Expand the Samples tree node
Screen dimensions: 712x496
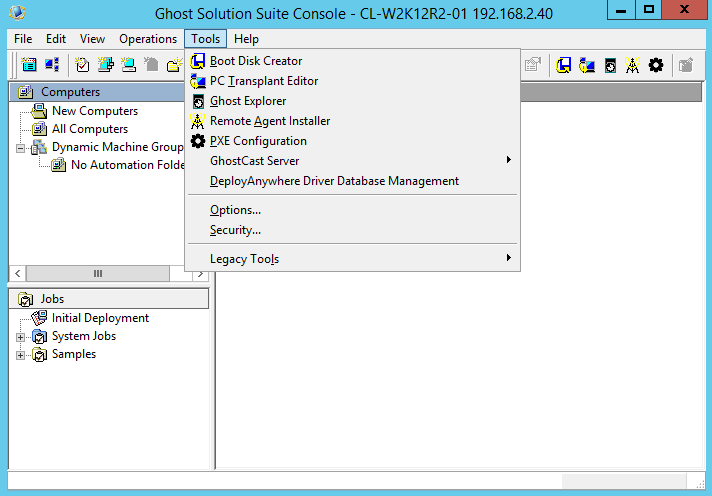point(21,355)
